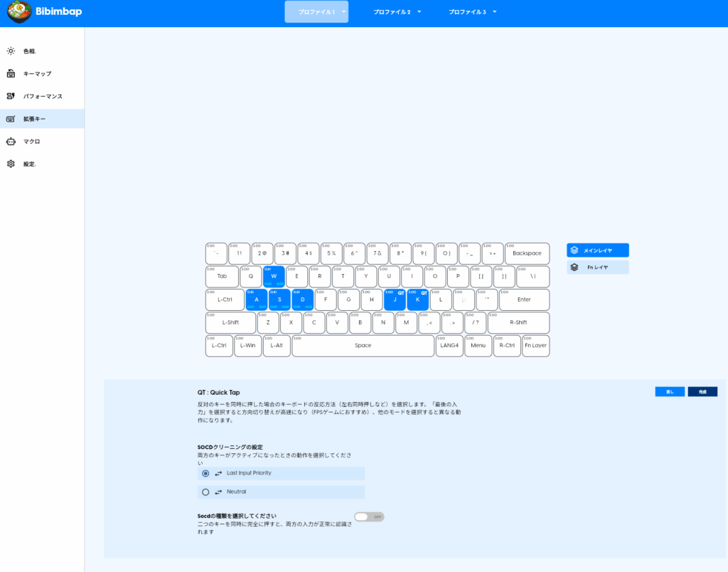Click the Bibimbap logo icon
This screenshot has height=572, width=728.
tap(19, 13)
